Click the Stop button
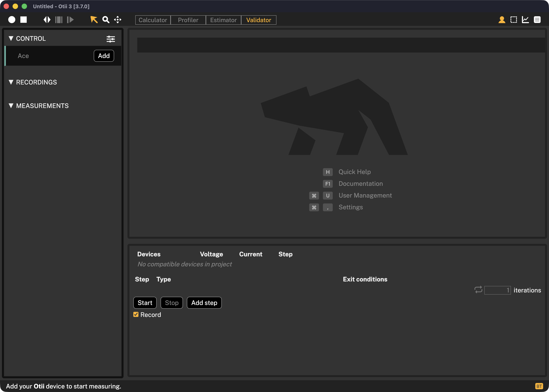 click(172, 303)
